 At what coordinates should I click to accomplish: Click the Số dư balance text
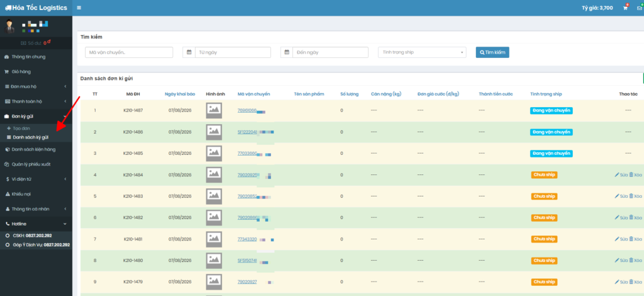(35, 42)
